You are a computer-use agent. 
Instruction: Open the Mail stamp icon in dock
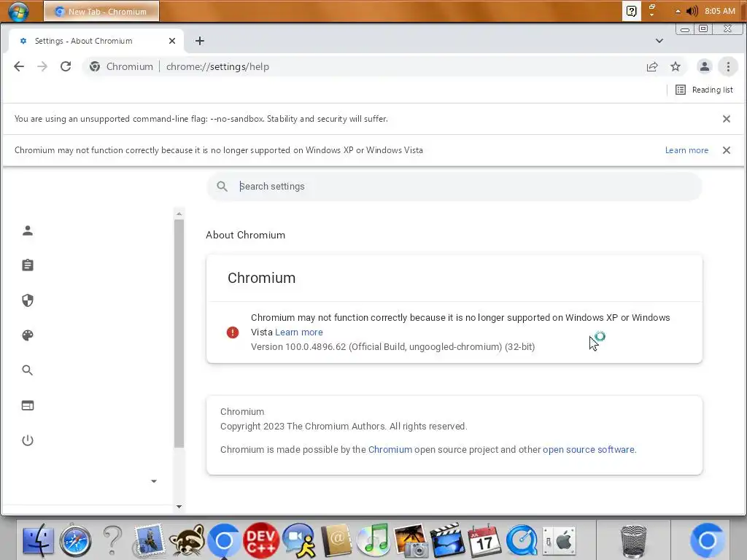click(x=149, y=540)
